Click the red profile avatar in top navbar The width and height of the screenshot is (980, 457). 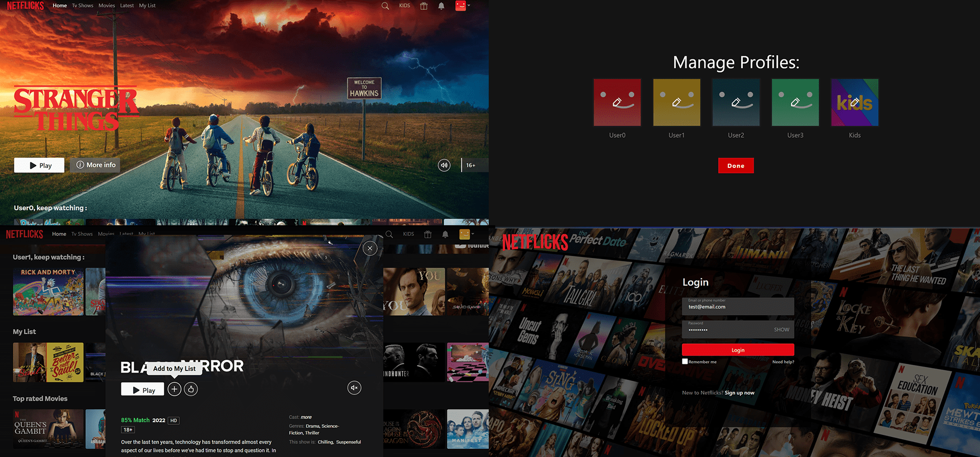click(x=461, y=6)
